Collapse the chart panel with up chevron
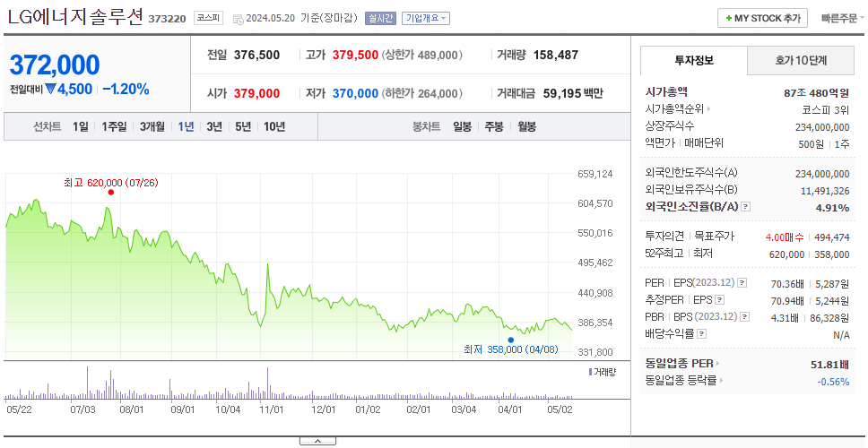This screenshot has width=868, height=448. coord(317,441)
